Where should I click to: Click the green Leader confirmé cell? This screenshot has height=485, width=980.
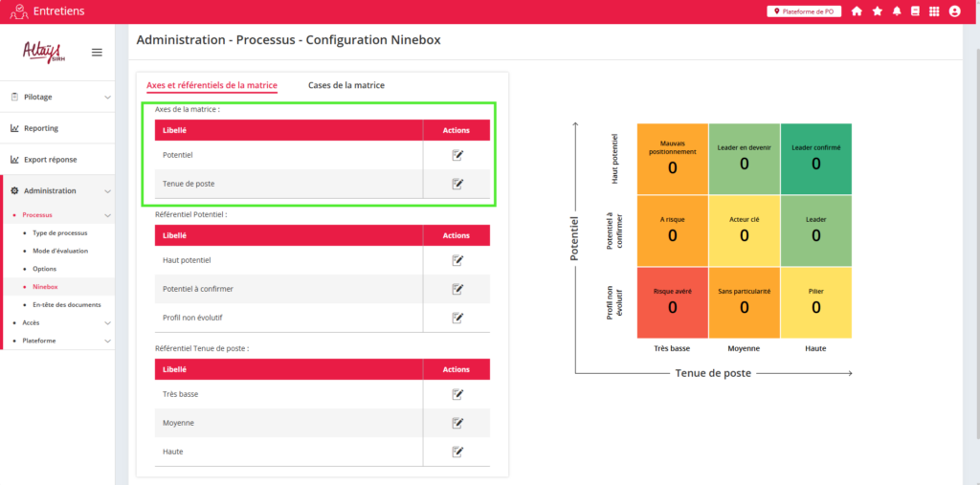click(815, 158)
